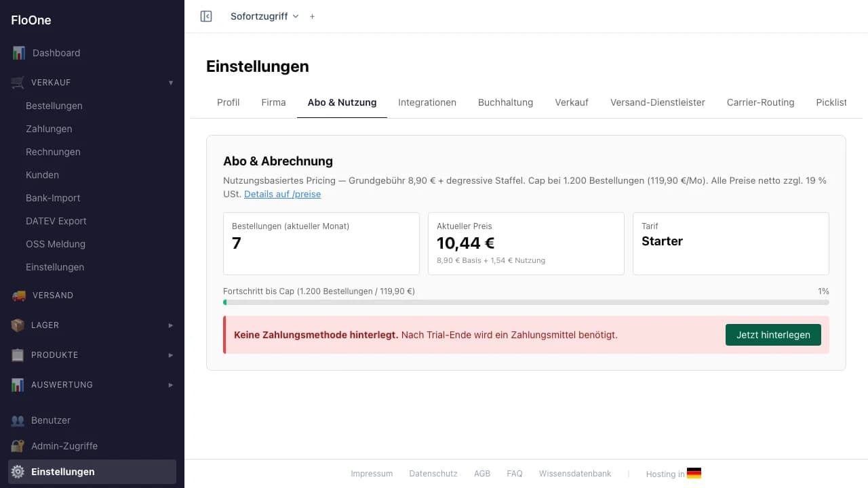
Task: Click the Admin-Zugriffe lock icon
Action: pyautogui.click(x=18, y=446)
